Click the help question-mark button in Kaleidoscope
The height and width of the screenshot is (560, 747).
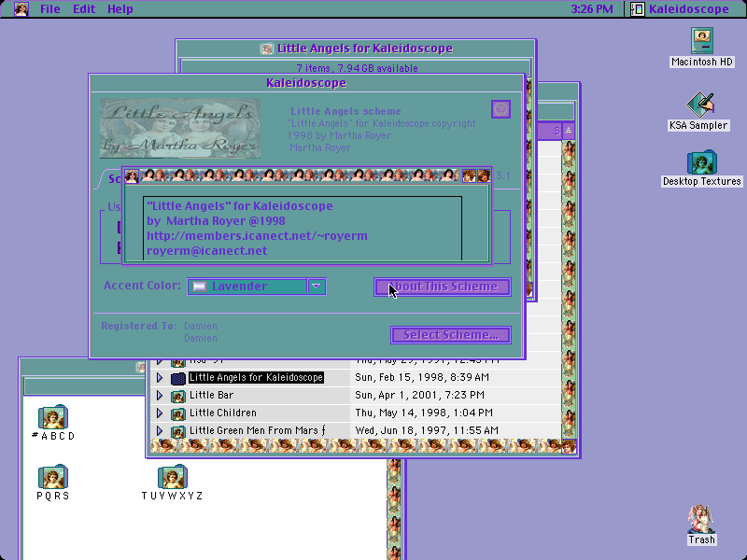click(500, 109)
